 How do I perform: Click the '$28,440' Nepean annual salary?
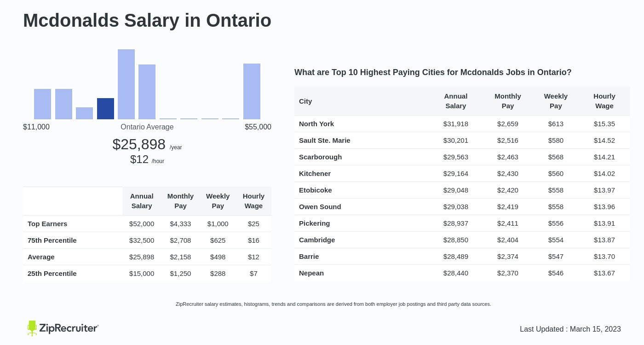[x=456, y=273]
